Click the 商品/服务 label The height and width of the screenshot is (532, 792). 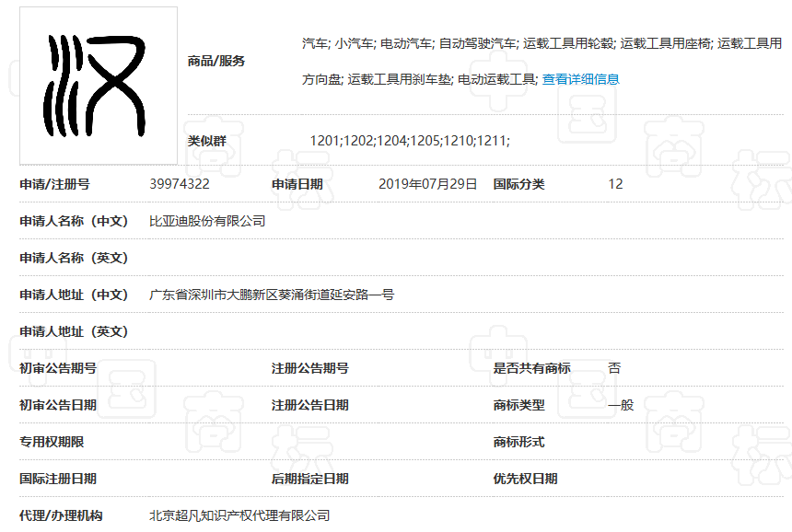(x=216, y=61)
